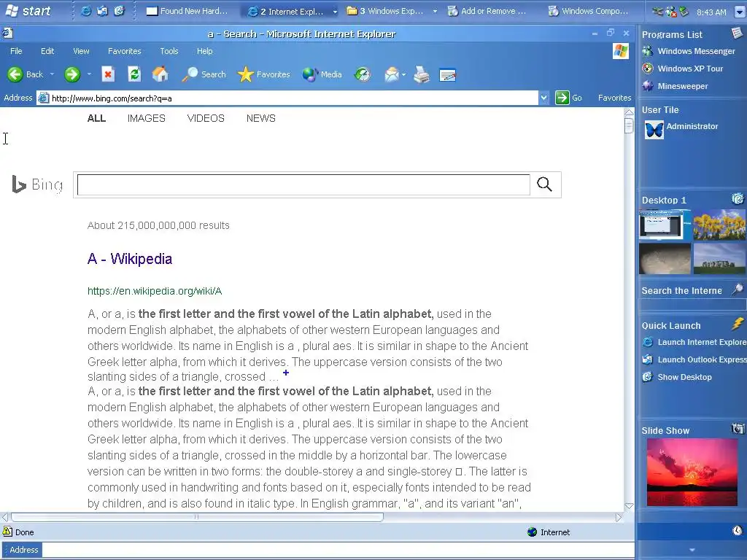This screenshot has height=560, width=747.
Task: Open the A - Wikipedia result link
Action: [x=130, y=259]
